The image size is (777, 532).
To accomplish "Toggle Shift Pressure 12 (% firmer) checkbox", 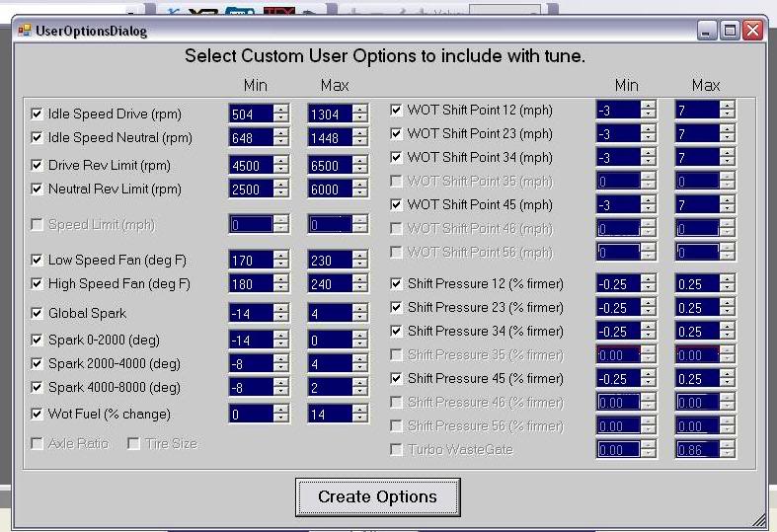I will pyautogui.click(x=396, y=284).
